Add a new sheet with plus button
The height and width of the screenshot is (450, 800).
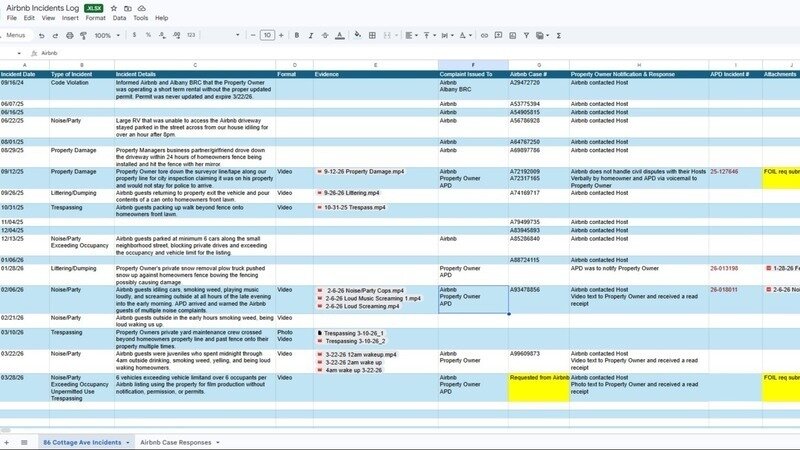point(8,441)
